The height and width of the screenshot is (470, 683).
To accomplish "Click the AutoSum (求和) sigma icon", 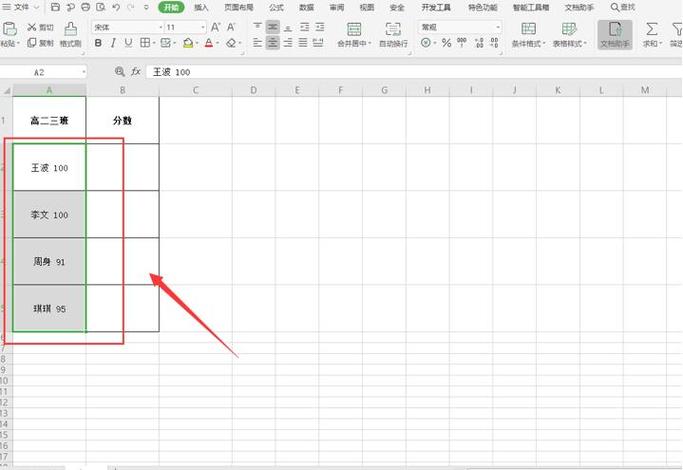I will (652, 29).
